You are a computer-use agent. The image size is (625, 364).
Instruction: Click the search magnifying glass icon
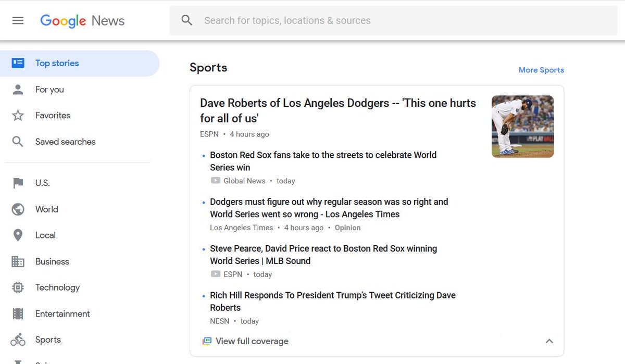coord(186,20)
